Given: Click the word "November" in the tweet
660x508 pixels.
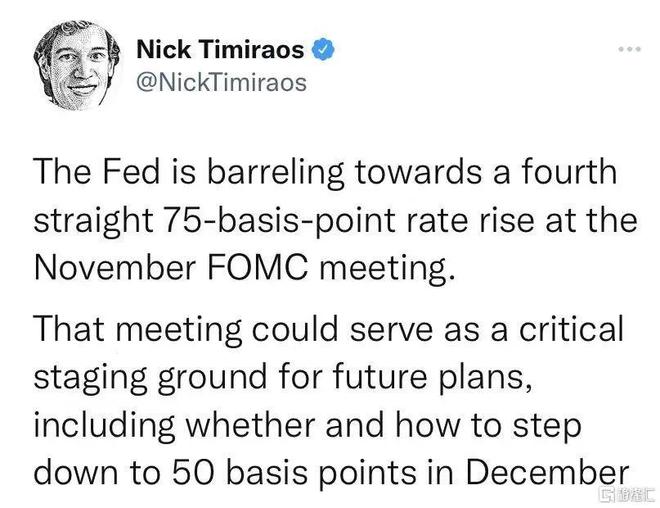Looking at the screenshot, I should click(x=115, y=268).
